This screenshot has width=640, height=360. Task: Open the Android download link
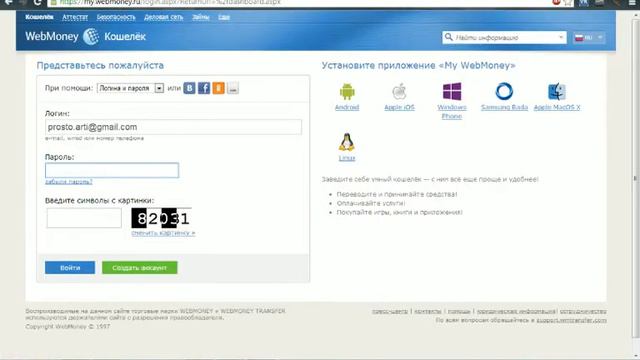pyautogui.click(x=347, y=107)
